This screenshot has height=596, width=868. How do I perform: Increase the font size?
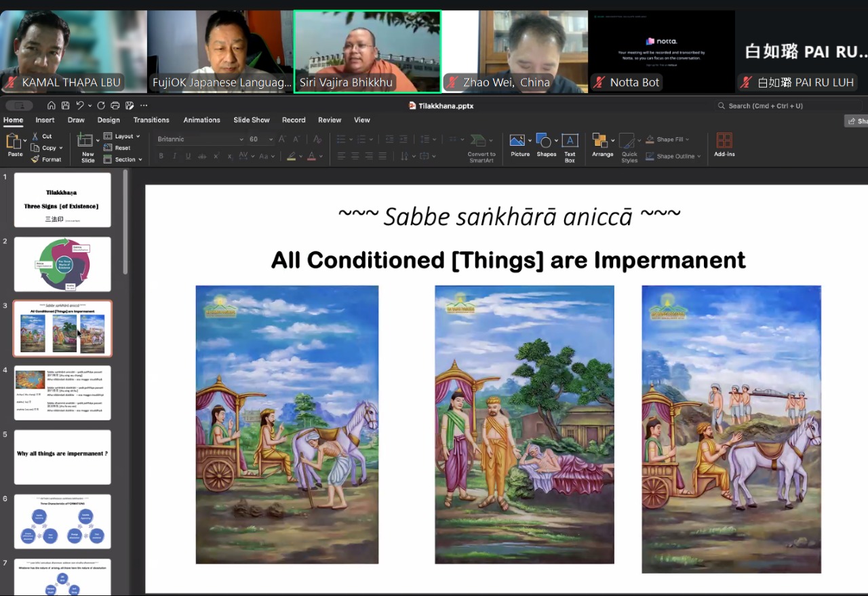coord(281,139)
